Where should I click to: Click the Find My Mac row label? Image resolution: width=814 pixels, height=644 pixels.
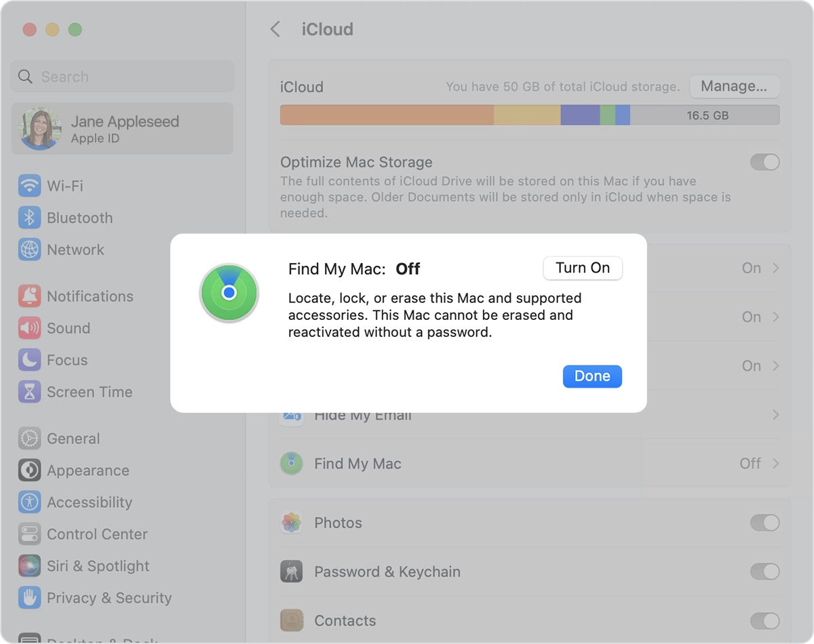[357, 464]
